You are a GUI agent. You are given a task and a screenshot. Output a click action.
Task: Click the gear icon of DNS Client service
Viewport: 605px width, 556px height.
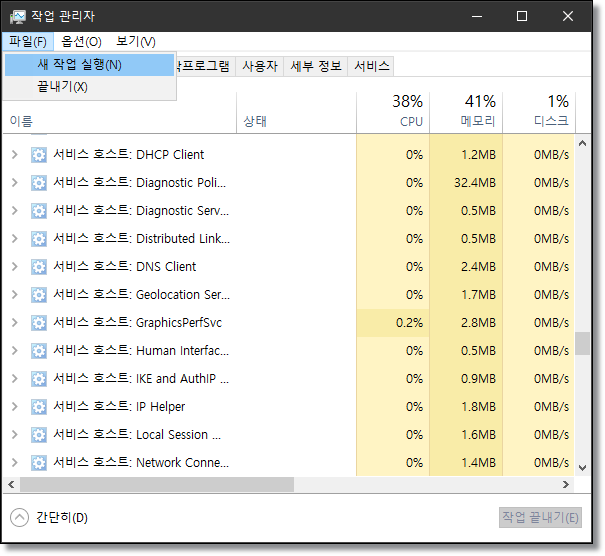pyautogui.click(x=39, y=267)
